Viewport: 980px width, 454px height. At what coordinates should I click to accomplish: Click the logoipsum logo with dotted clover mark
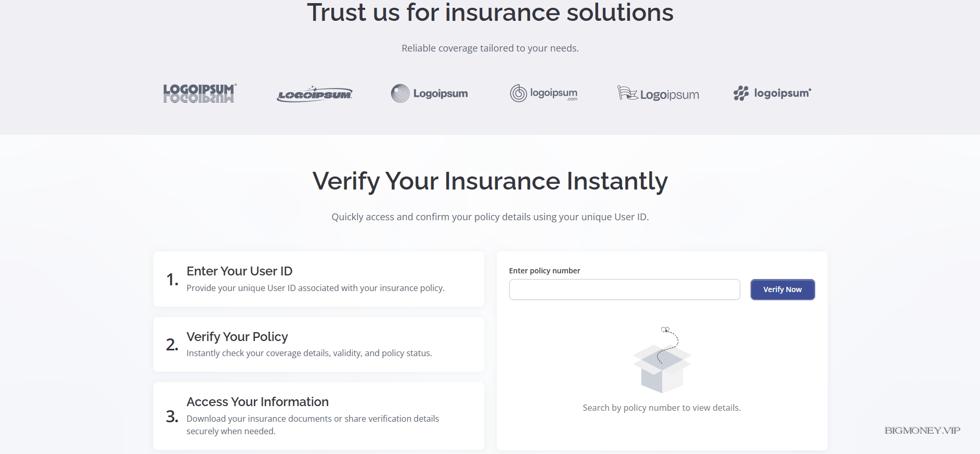click(x=772, y=94)
